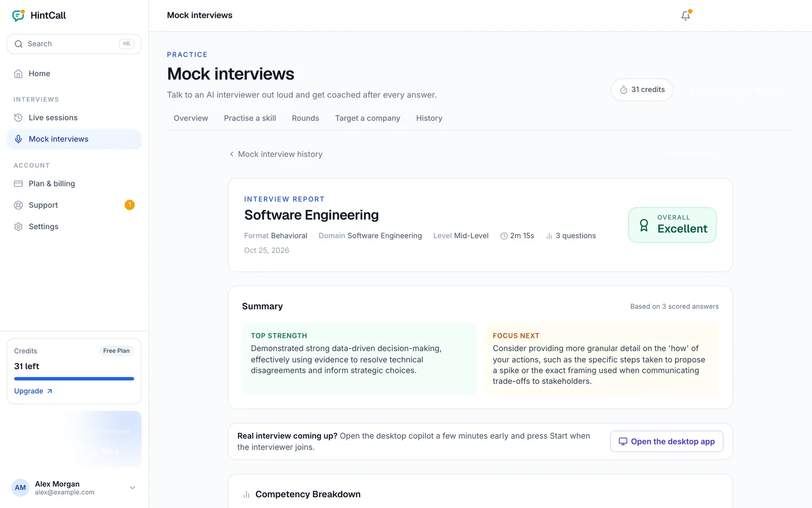The image size is (812, 508).
Task: Click the Support notification badge
Action: click(x=129, y=205)
